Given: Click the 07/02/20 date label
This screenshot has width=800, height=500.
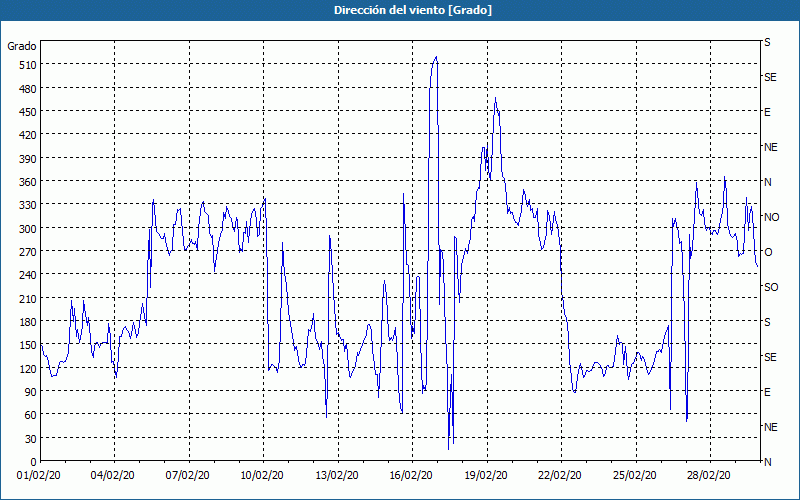Looking at the screenshot, I should pos(188,476).
